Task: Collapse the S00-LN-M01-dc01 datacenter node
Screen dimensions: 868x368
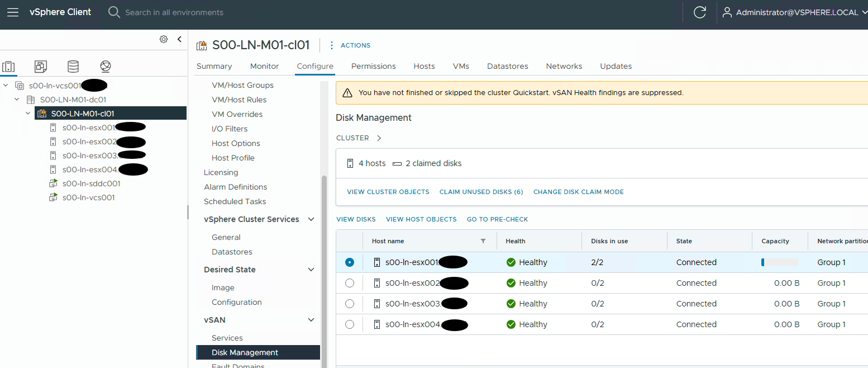Action: [17, 100]
